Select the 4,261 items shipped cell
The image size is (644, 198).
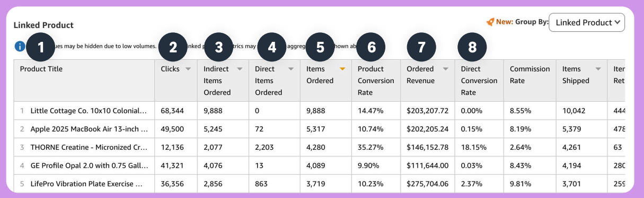tap(581, 147)
